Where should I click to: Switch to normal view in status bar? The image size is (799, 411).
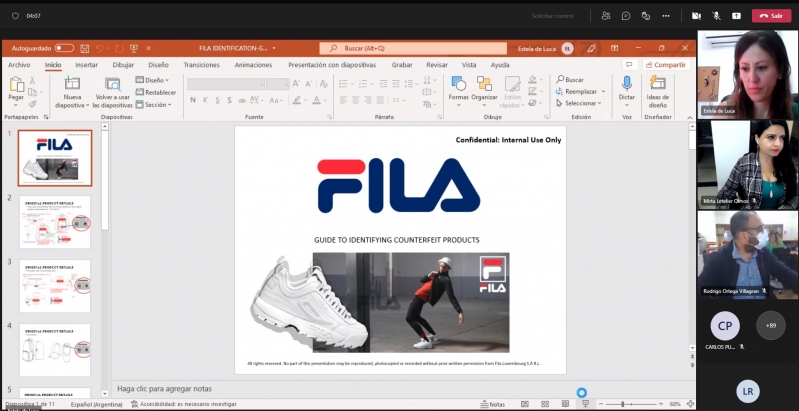(x=525, y=404)
